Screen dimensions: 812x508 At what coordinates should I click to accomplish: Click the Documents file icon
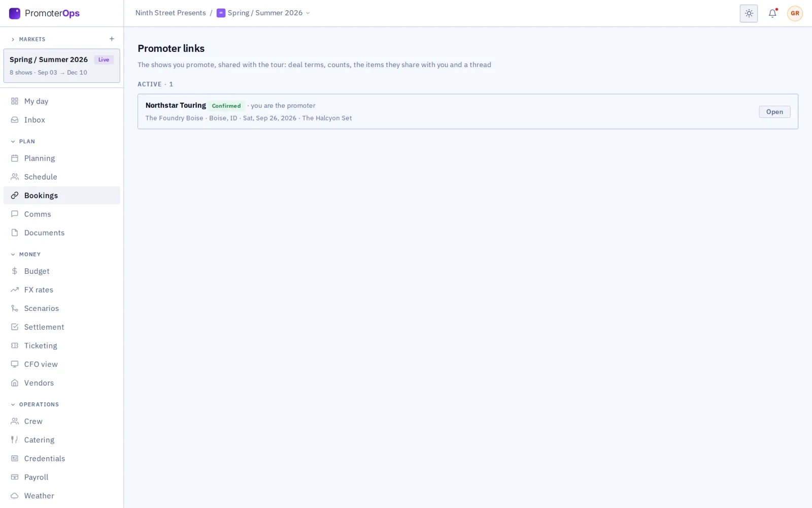point(15,233)
